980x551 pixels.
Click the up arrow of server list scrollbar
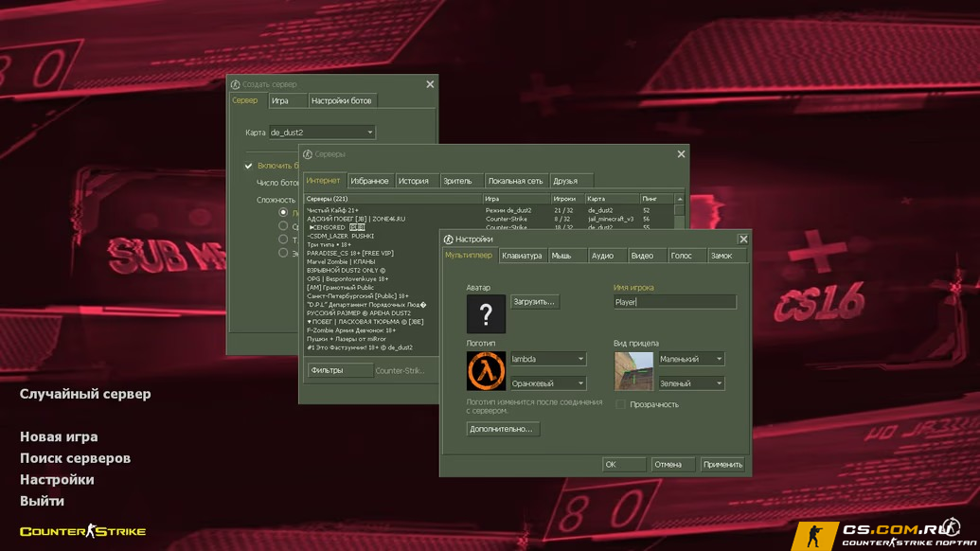click(680, 199)
